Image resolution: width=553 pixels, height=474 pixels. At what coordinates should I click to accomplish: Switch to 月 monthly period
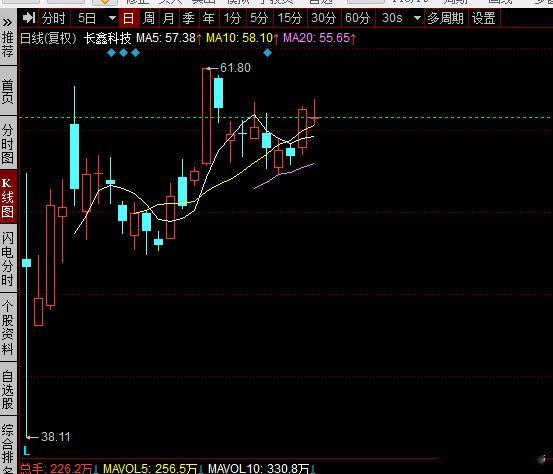(169, 18)
